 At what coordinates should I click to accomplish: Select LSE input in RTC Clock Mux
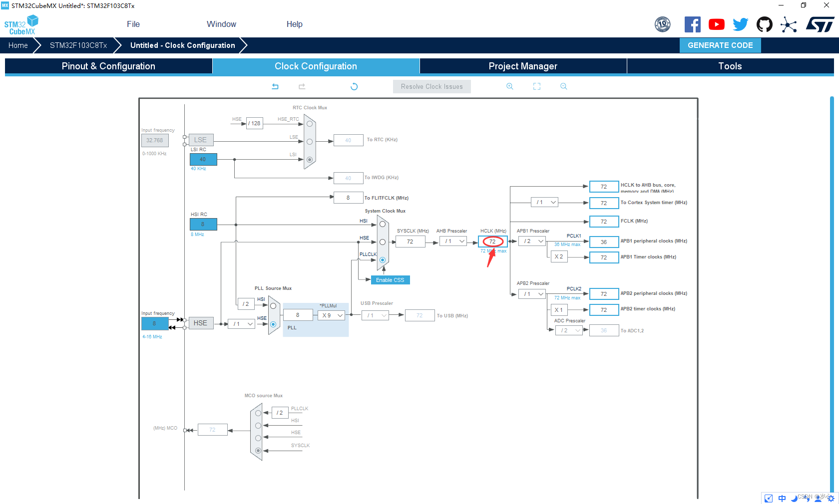[x=310, y=142]
